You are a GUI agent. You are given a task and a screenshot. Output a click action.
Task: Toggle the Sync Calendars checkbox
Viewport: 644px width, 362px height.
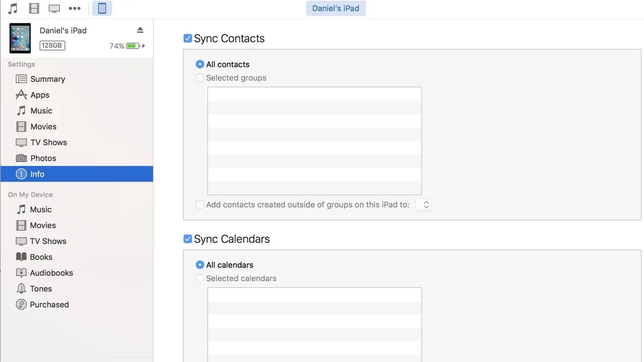(187, 239)
